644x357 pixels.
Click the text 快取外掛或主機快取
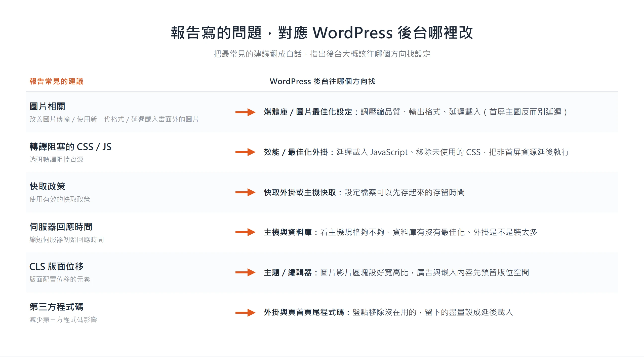300,192
